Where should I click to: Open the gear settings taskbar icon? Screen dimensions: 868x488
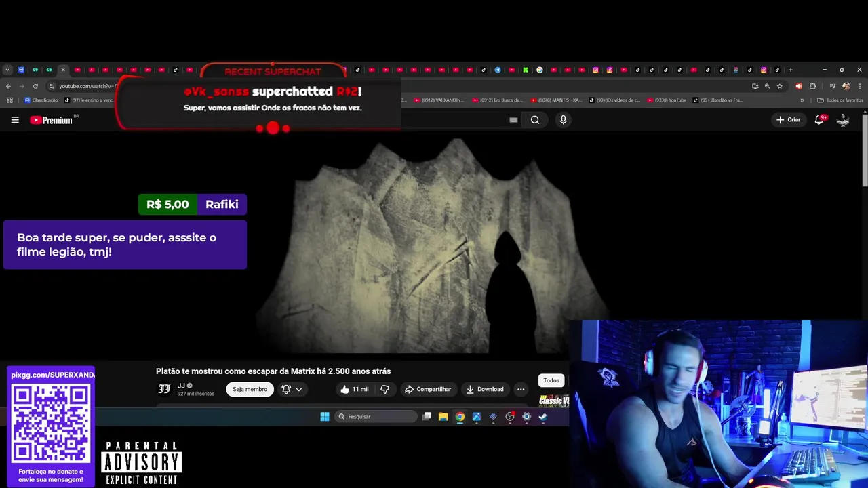[x=526, y=417]
